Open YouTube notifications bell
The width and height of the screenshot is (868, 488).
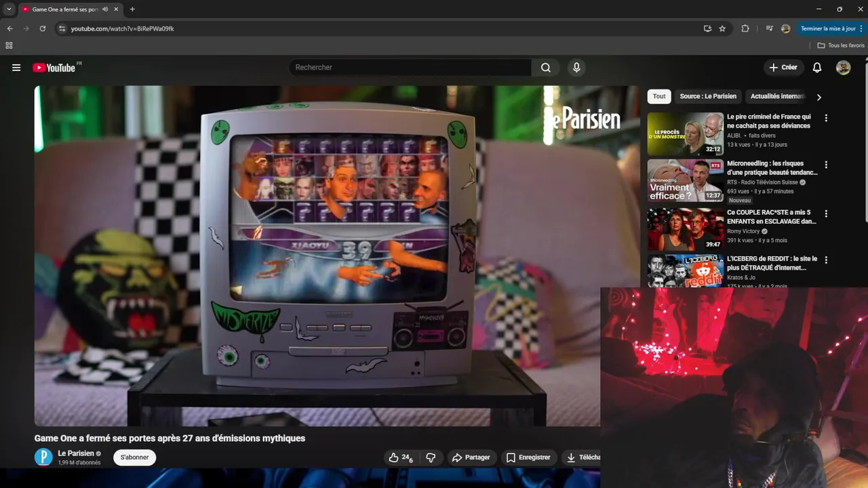click(817, 68)
